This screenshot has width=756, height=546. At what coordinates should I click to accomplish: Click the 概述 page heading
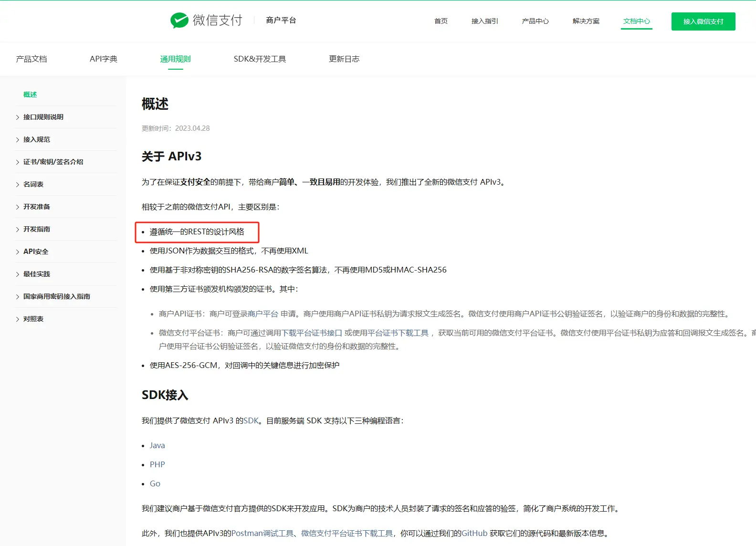point(155,104)
